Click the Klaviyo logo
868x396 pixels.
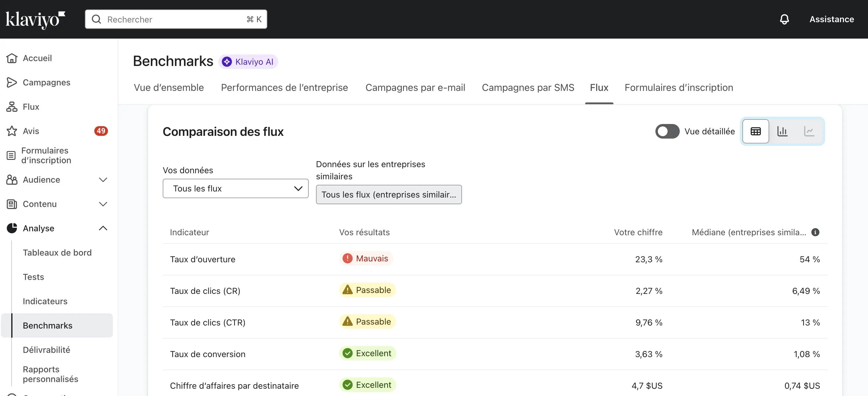click(35, 19)
